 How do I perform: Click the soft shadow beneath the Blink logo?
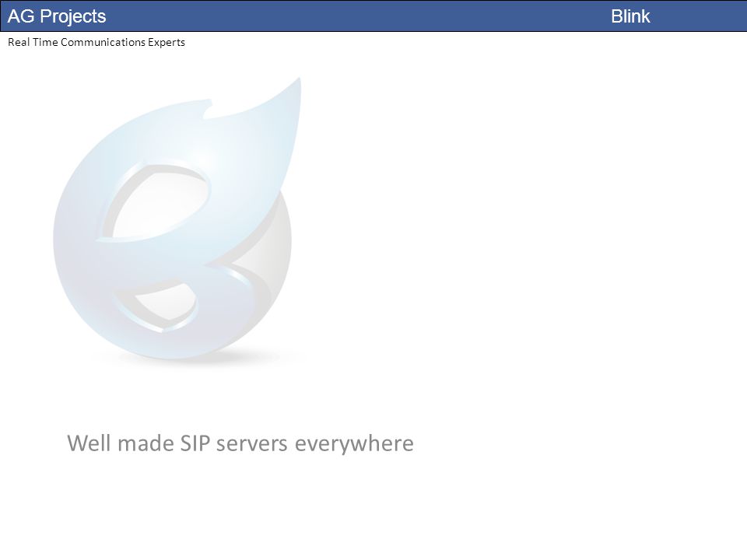pos(200,358)
